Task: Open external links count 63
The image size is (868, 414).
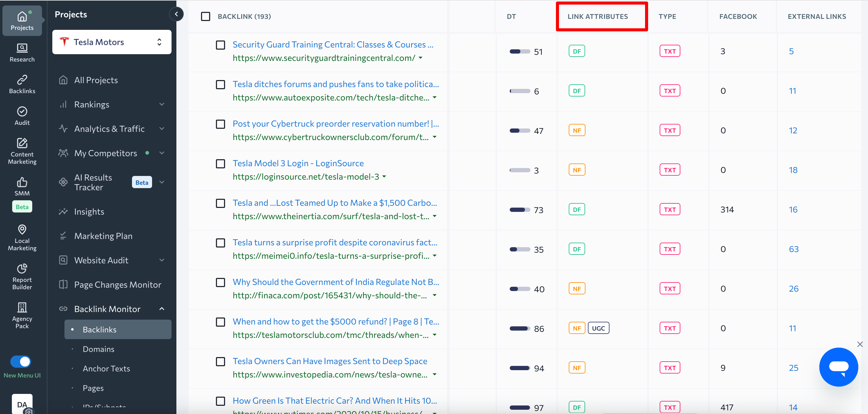Action: pyautogui.click(x=793, y=249)
